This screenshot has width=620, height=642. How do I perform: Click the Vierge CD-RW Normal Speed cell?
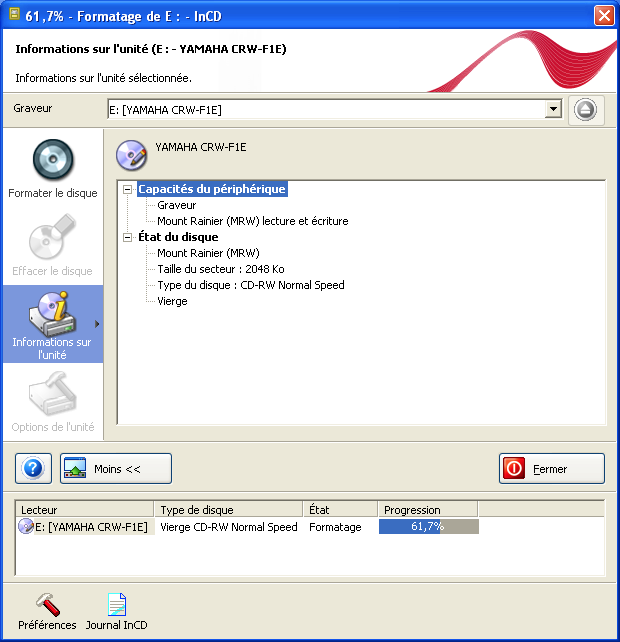[229, 527]
